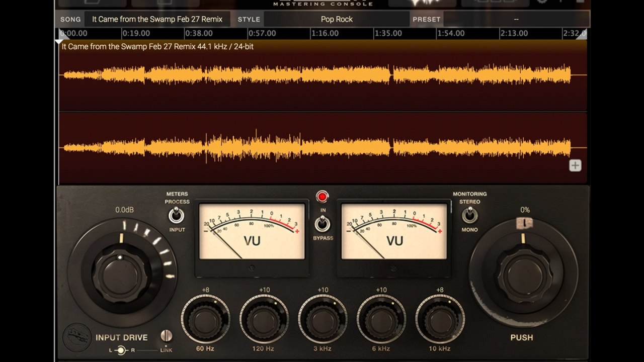Image resolution: width=644 pixels, height=362 pixels.
Task: Jump to 1:16.00 on the timeline ruler
Action: coord(325,34)
